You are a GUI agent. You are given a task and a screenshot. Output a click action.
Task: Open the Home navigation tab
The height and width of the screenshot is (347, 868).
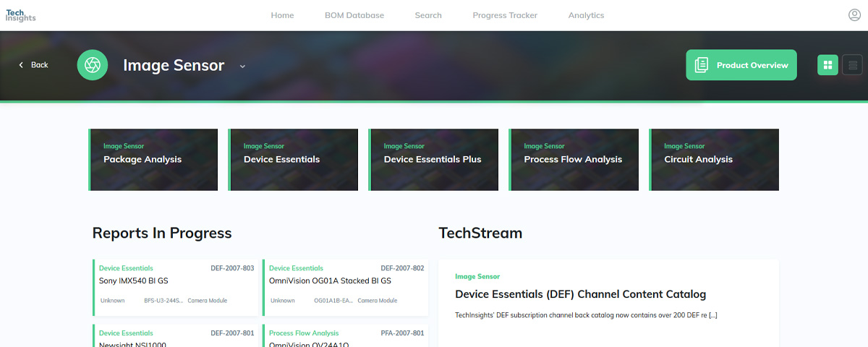[282, 15]
